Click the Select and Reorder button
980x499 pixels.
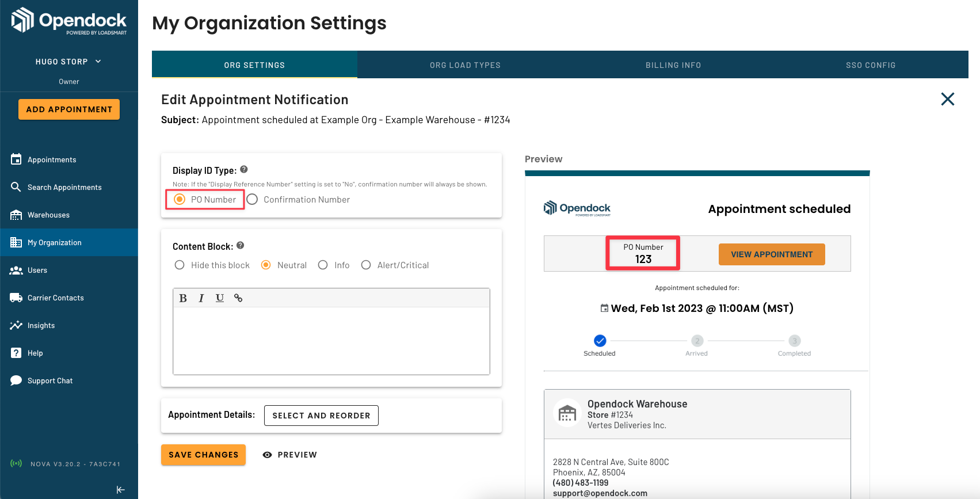tap(321, 416)
